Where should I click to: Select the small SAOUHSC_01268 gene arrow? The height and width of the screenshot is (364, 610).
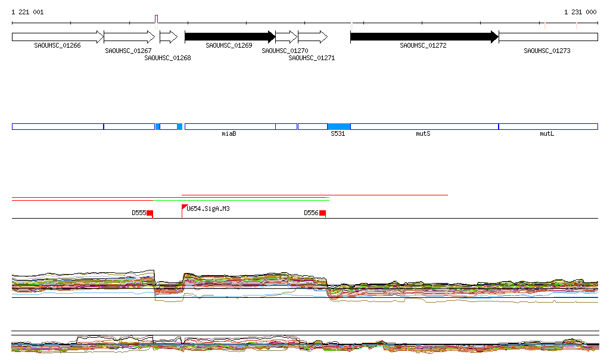(x=169, y=37)
